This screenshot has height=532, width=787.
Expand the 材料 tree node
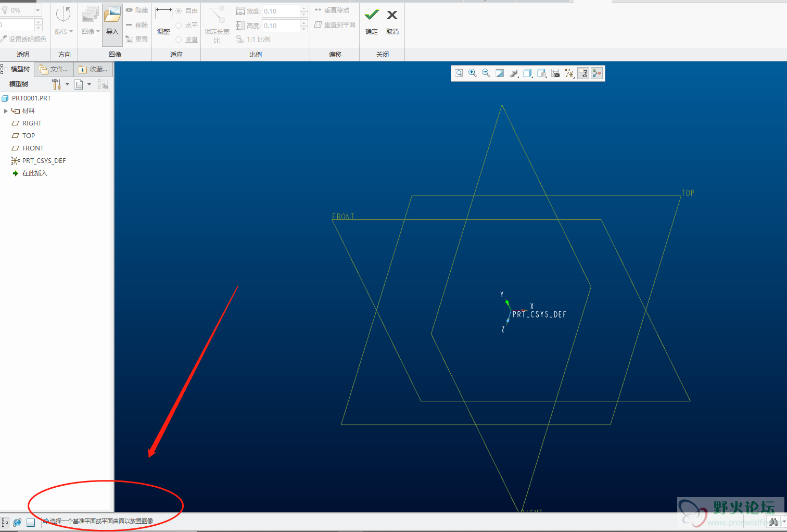pos(6,111)
